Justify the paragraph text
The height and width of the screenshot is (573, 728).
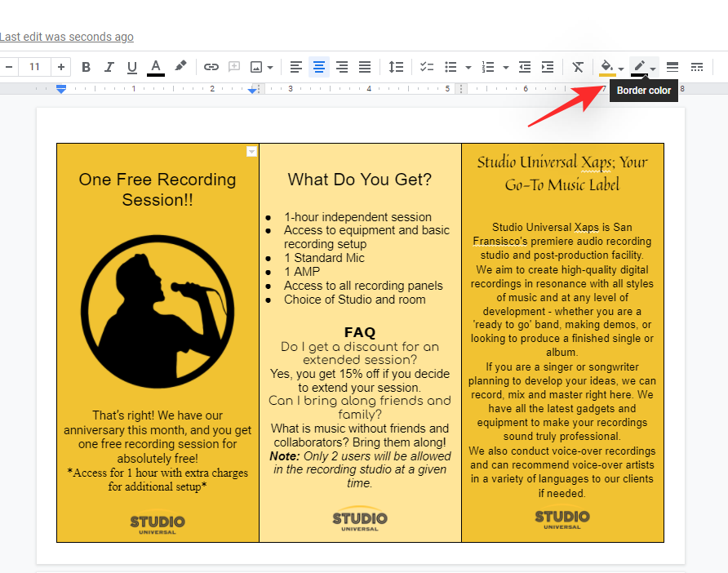point(365,67)
